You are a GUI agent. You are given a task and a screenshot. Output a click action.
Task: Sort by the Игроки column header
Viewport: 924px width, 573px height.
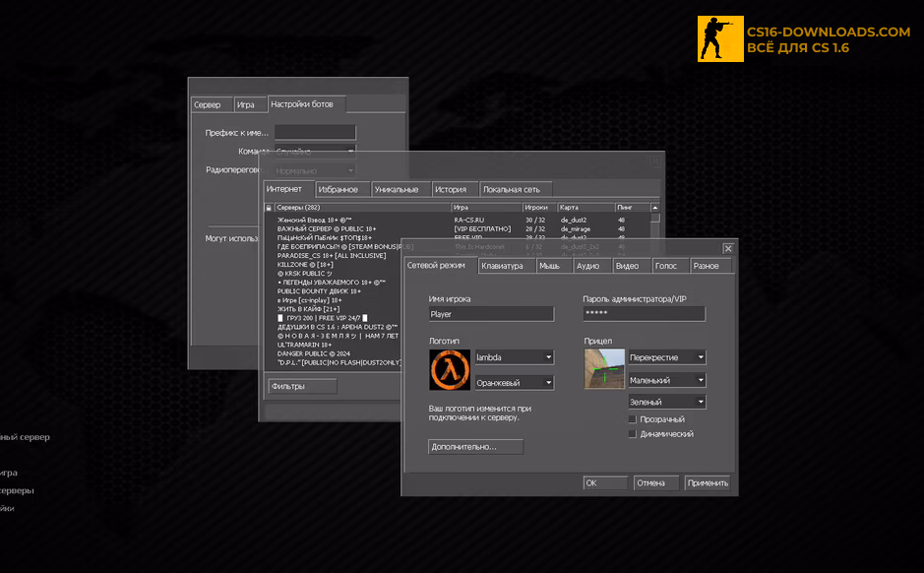[540, 208]
